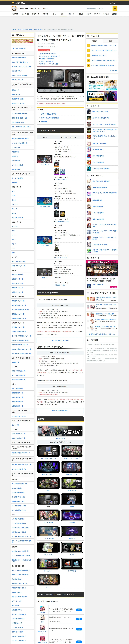Click ログイン link in header
The height and width of the screenshot is (644, 129).
point(113,3)
